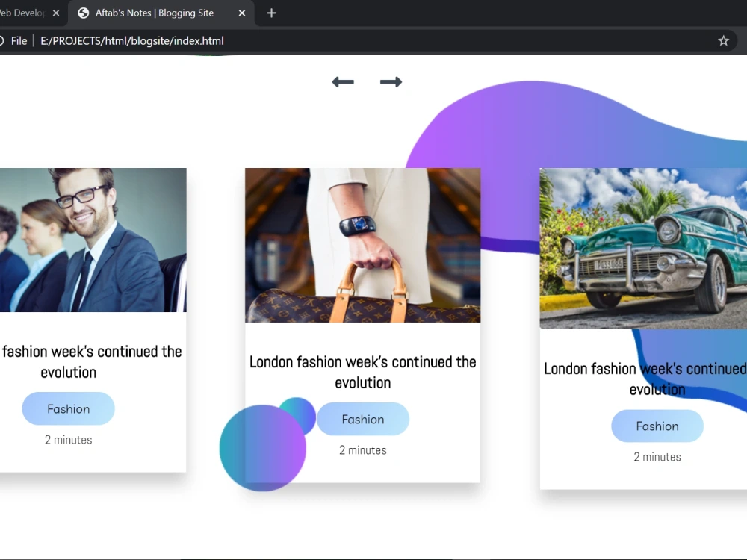Click the address bar with index.html path
Screen dimensions: 747x560
132,41
